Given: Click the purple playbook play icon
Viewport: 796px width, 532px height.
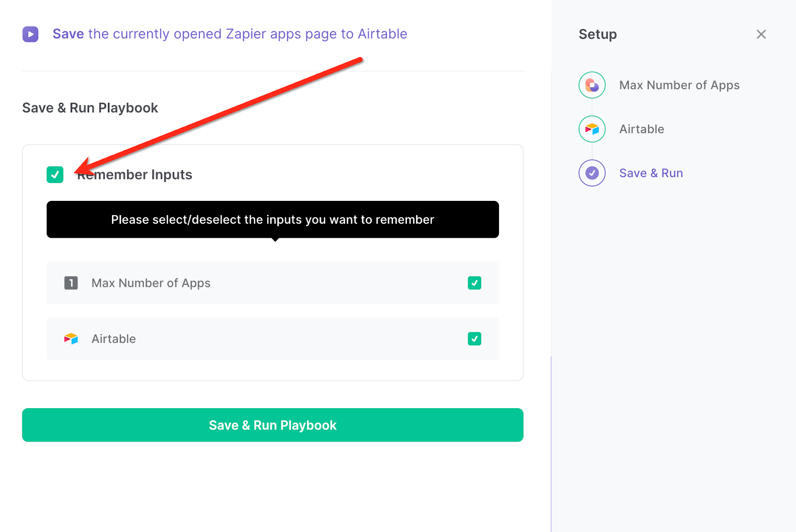Looking at the screenshot, I should (30, 34).
